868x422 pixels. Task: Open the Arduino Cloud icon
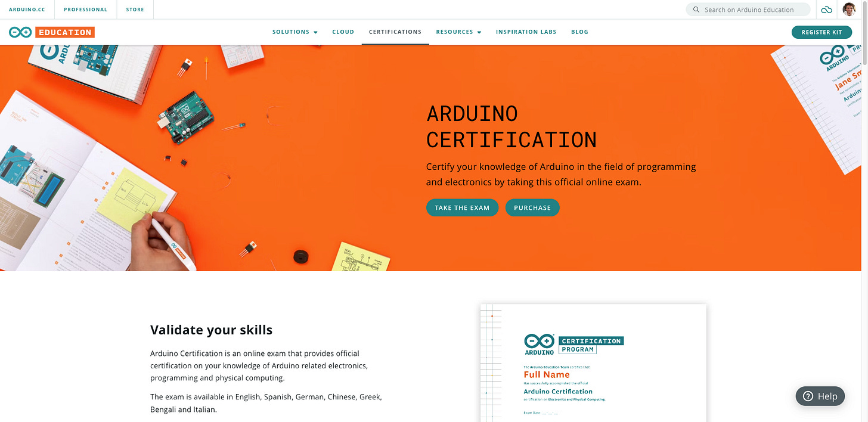pos(826,10)
